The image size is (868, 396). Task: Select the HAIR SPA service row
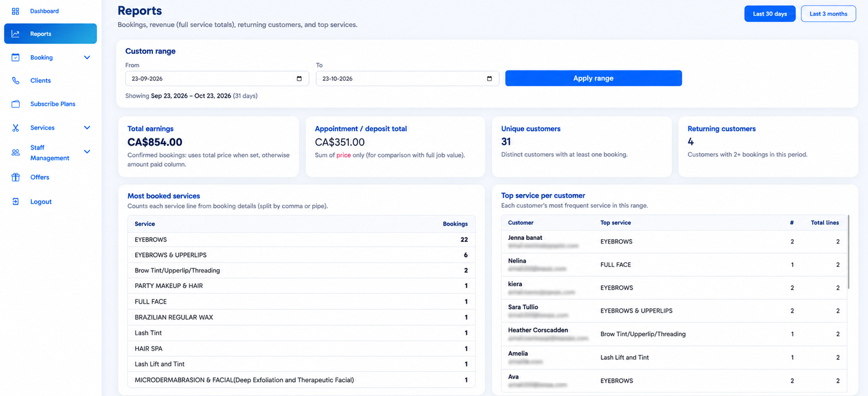(301, 349)
